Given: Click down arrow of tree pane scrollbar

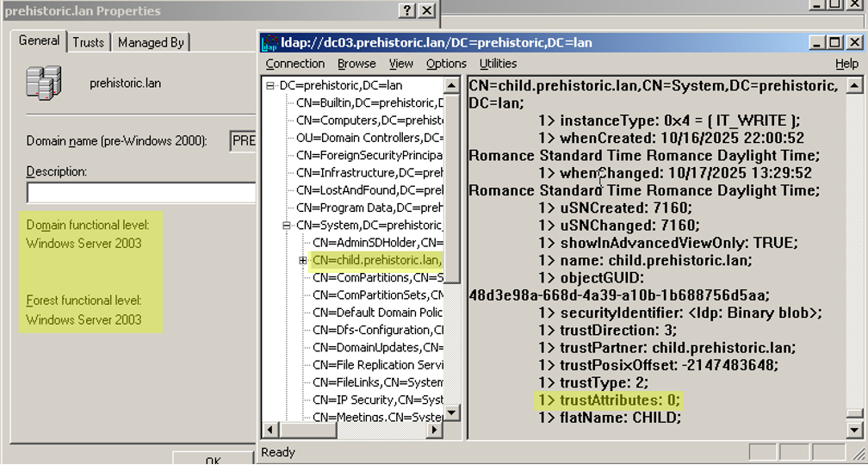Looking at the screenshot, I should coord(452,412).
